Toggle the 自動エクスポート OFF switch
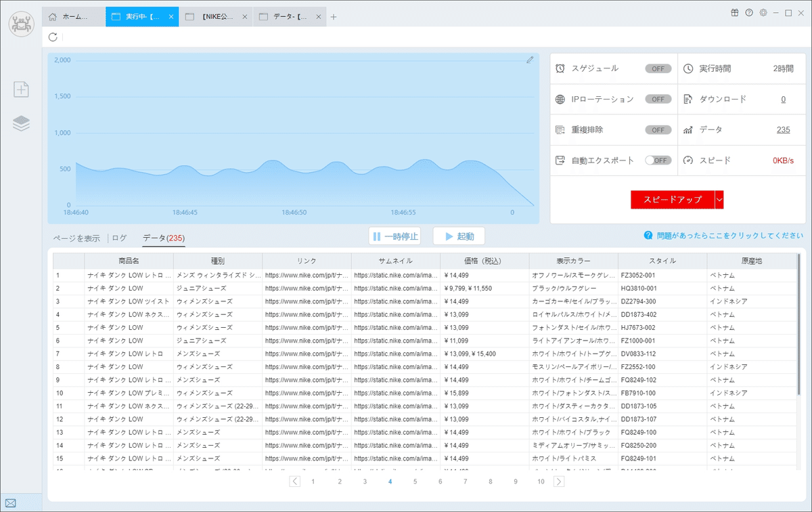The image size is (812, 512). pos(658,161)
